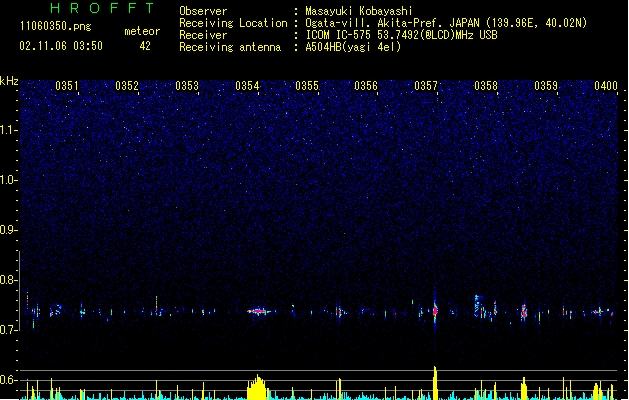The height and width of the screenshot is (400, 629).
Task: Click the HROFFT title text
Action: point(103,8)
